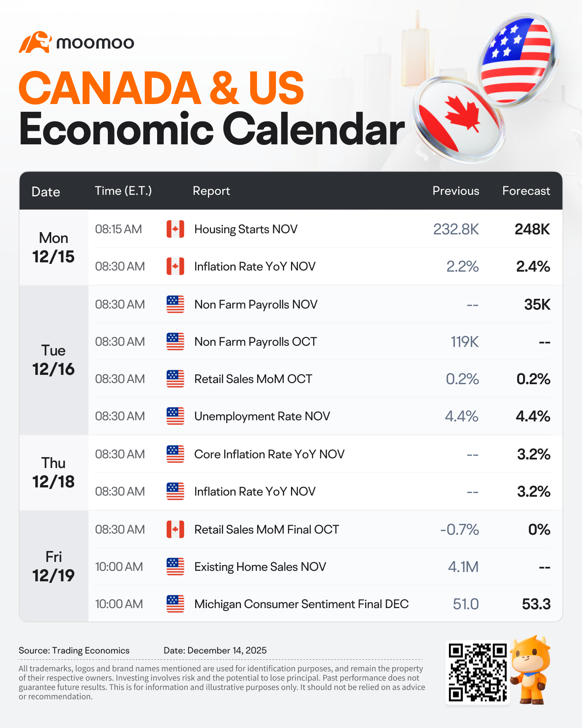
Task: Click the moomoo bull logo icon
Action: point(35,42)
